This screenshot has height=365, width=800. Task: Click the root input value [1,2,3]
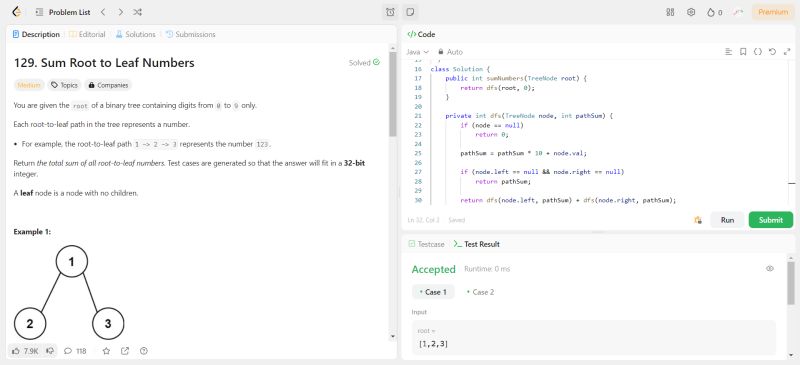tap(433, 344)
